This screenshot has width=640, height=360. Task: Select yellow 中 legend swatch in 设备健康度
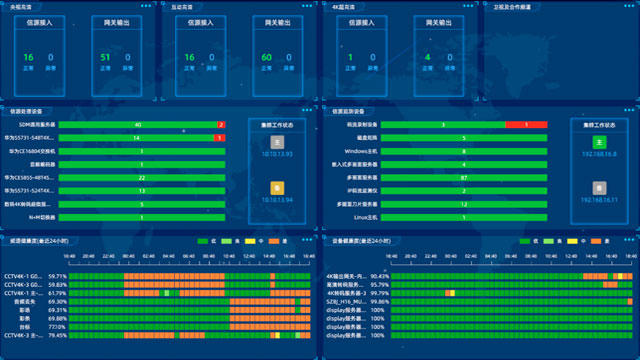(x=572, y=241)
